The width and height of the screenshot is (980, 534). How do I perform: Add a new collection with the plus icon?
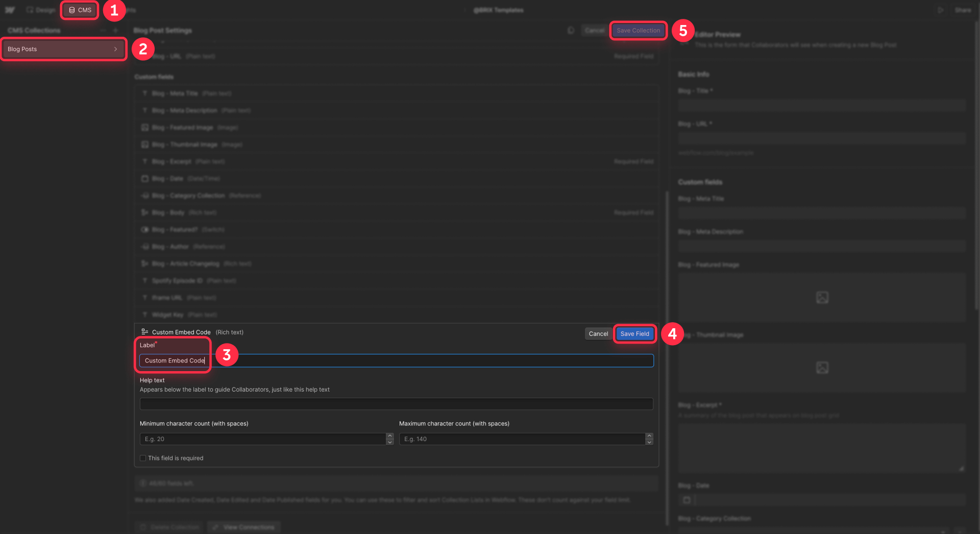point(116,30)
